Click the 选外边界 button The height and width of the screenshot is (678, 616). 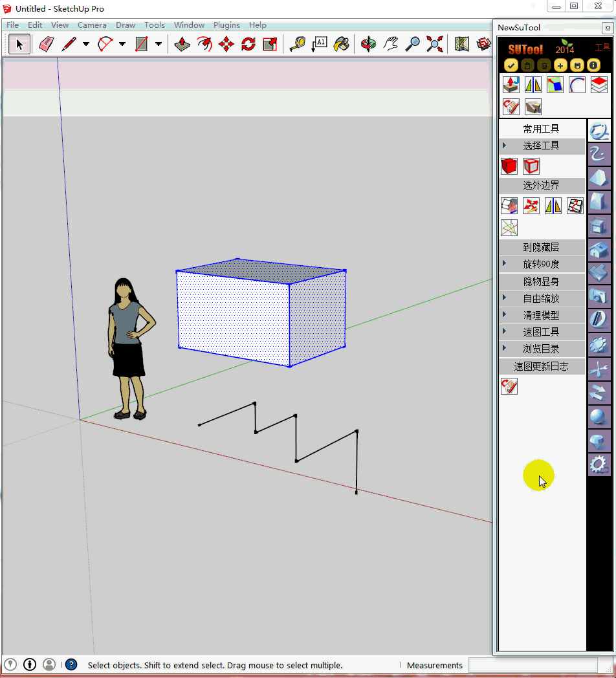click(542, 186)
